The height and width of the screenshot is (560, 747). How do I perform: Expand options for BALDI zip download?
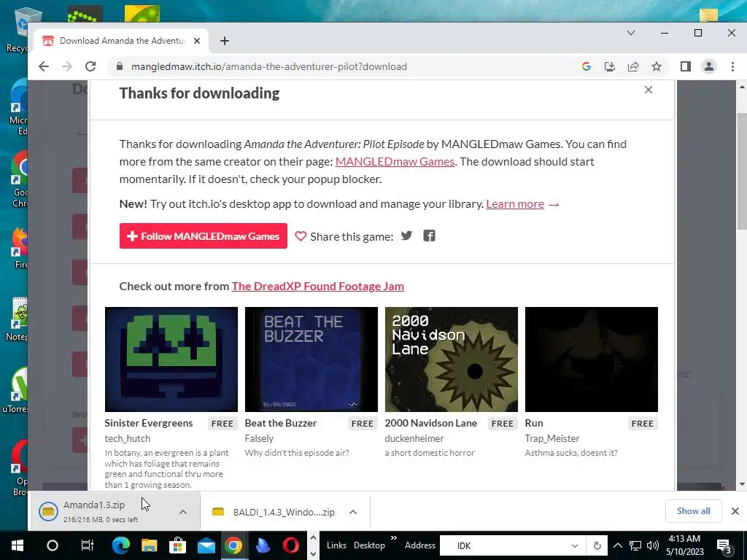point(353,512)
